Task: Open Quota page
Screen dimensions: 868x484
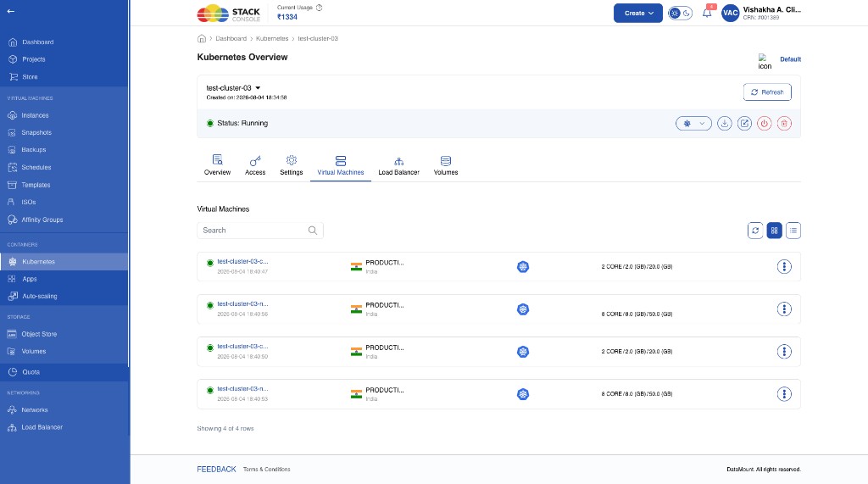Action: [31, 372]
